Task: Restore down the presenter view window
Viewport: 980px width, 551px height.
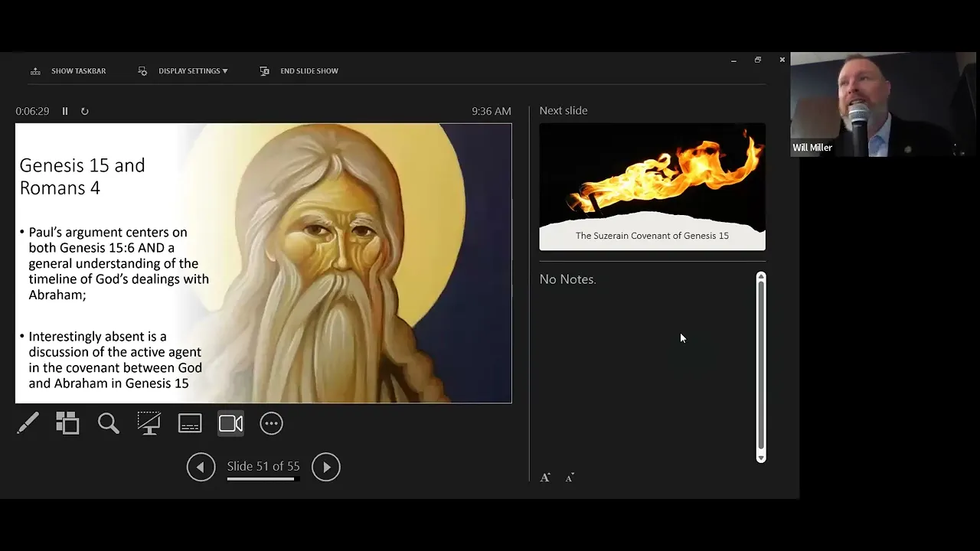Action: (x=758, y=60)
